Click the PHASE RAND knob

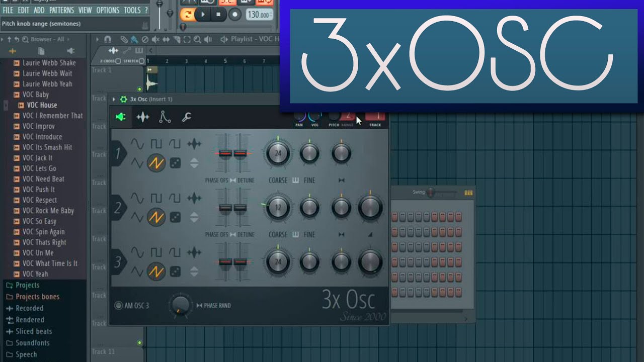tap(180, 305)
